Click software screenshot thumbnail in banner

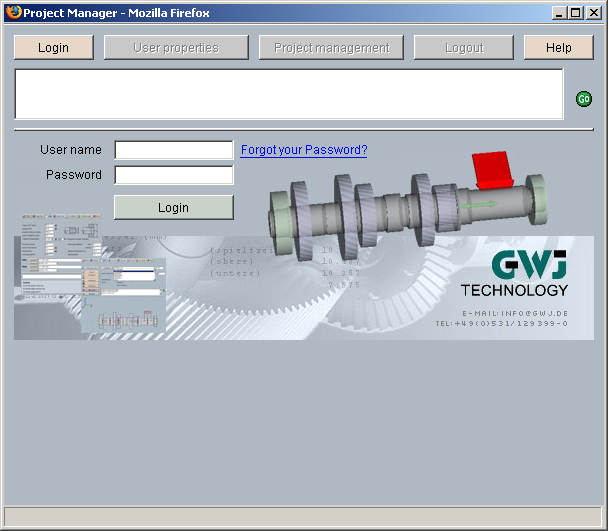coord(90,280)
